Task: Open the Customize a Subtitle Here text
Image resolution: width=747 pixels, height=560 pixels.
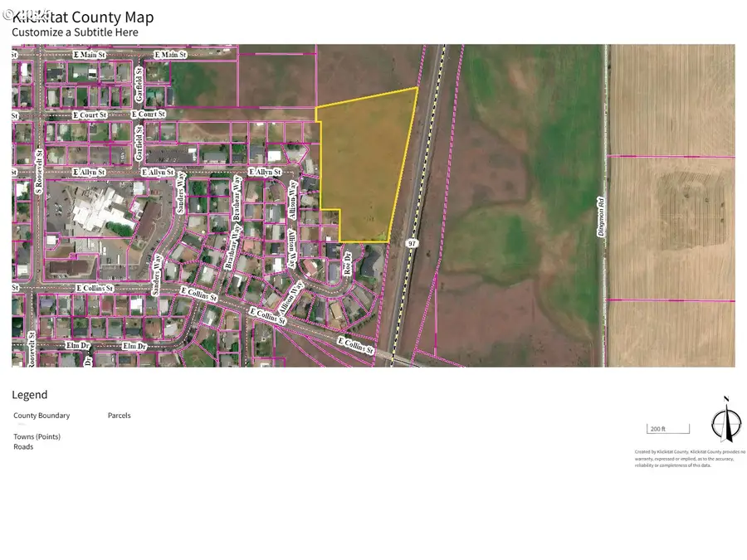Action: click(75, 32)
